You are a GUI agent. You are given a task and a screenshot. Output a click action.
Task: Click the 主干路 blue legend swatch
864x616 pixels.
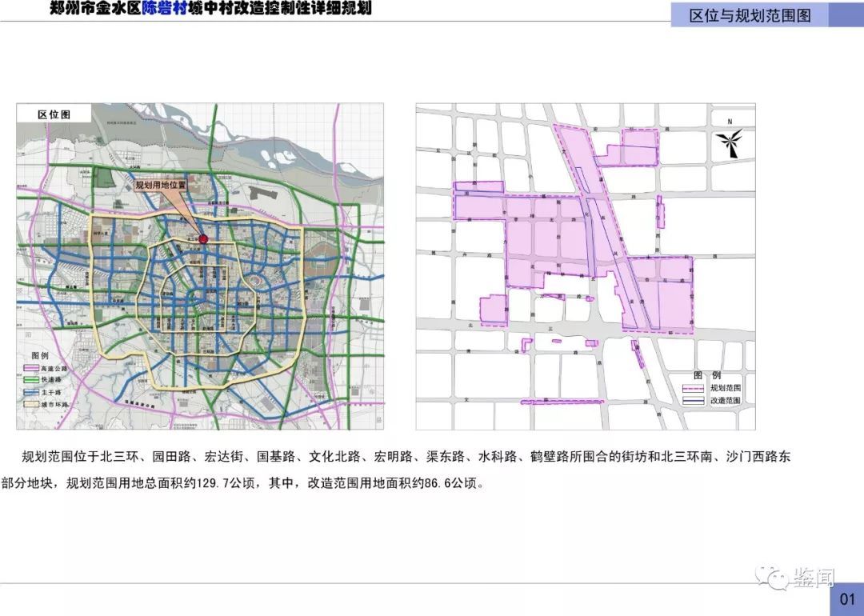pyautogui.click(x=31, y=392)
